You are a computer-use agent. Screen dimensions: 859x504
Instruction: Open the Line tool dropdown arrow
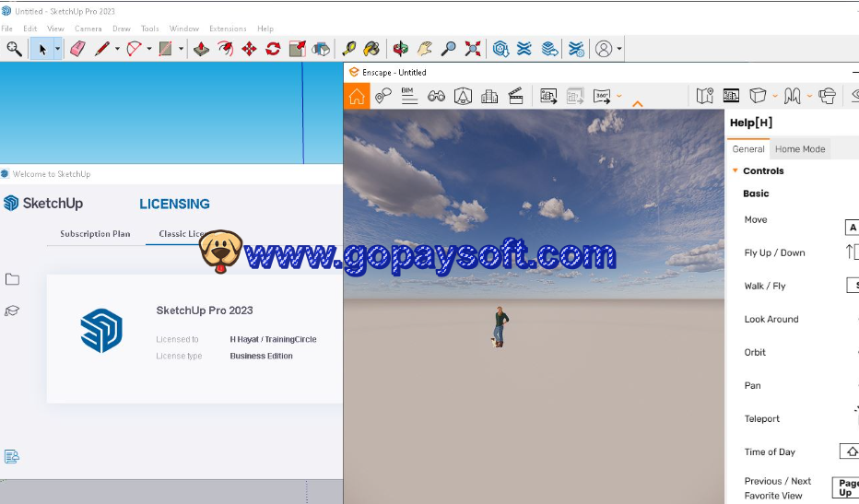(x=117, y=49)
